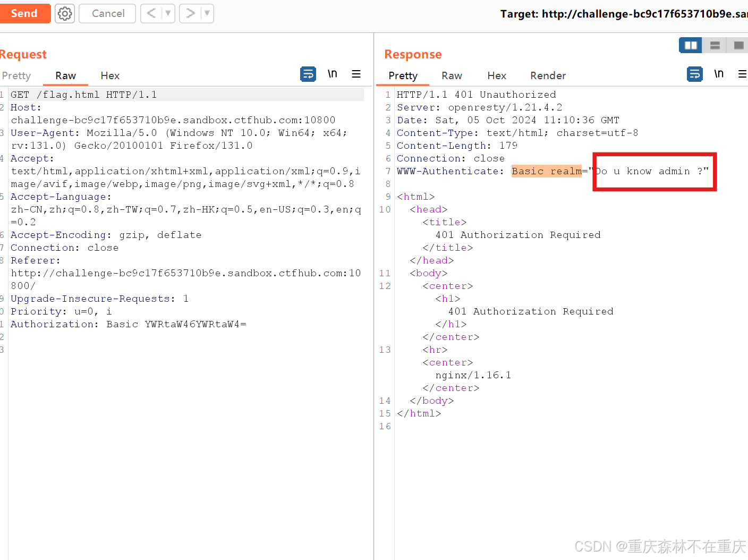Open Repeater request settings gear
Viewport: 748px width, 560px height.
tap(65, 13)
